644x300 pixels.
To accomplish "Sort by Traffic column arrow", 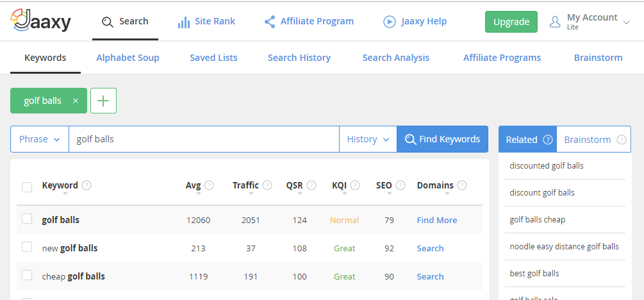I will (x=251, y=194).
